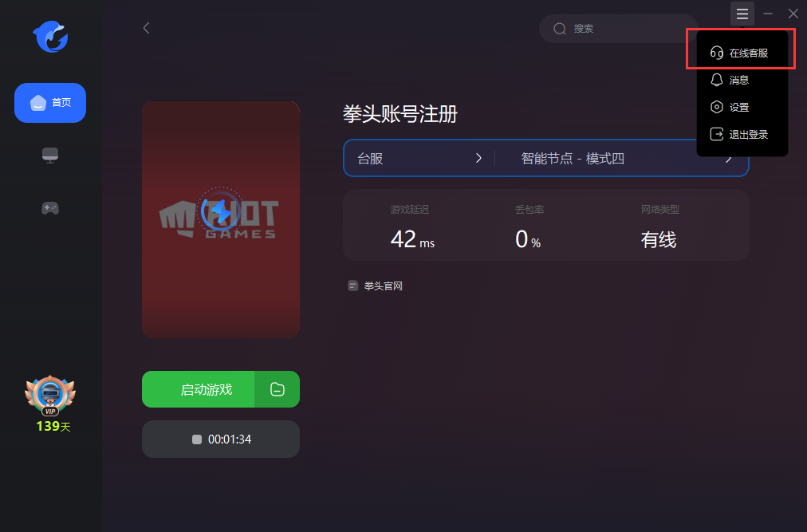Open 设置 from the dropdown menu
807x532 pixels.
741,107
